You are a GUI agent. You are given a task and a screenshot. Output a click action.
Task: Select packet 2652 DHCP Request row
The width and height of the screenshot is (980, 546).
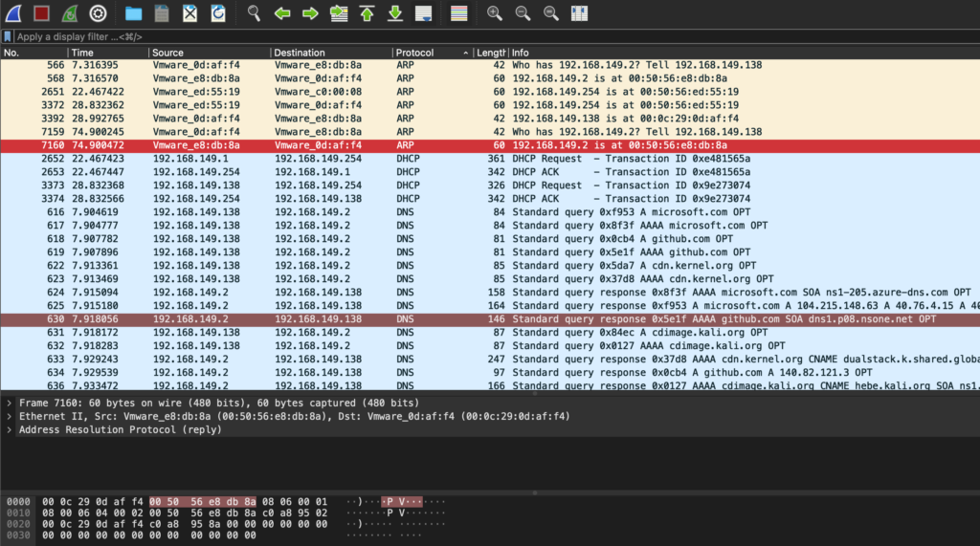(x=490, y=159)
